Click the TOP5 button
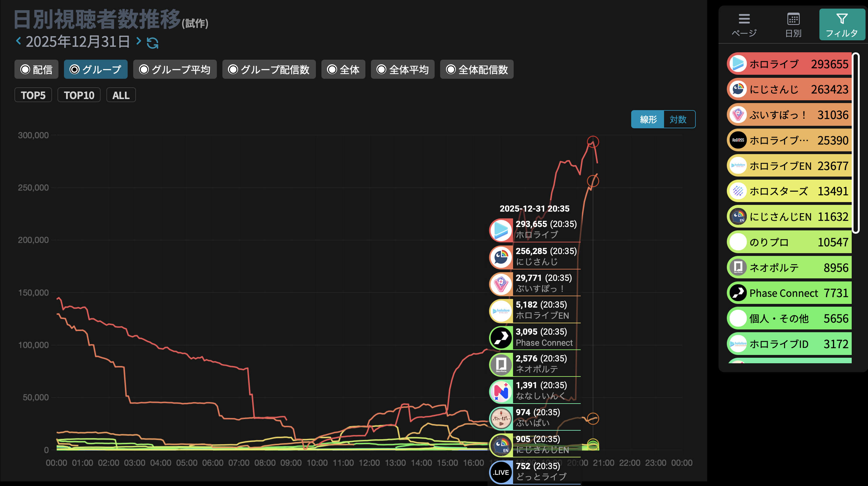 tap(33, 95)
